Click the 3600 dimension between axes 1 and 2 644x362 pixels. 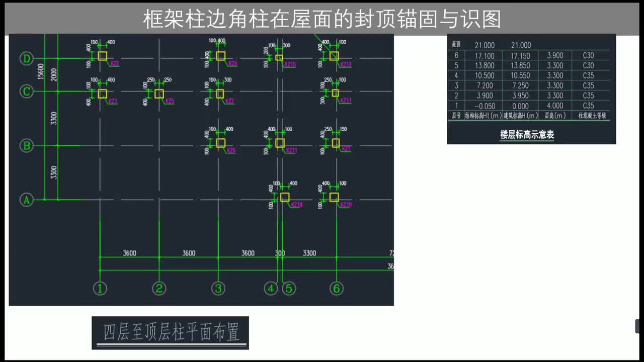tap(129, 253)
